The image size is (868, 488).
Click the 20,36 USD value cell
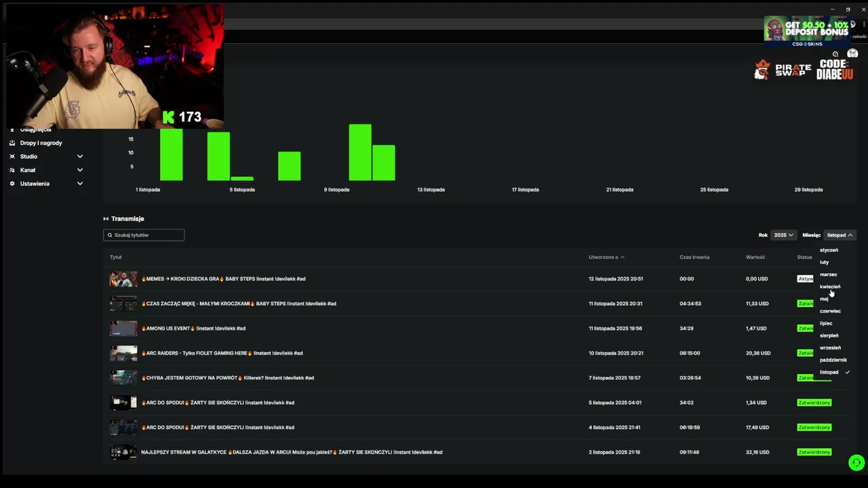pyautogui.click(x=758, y=353)
